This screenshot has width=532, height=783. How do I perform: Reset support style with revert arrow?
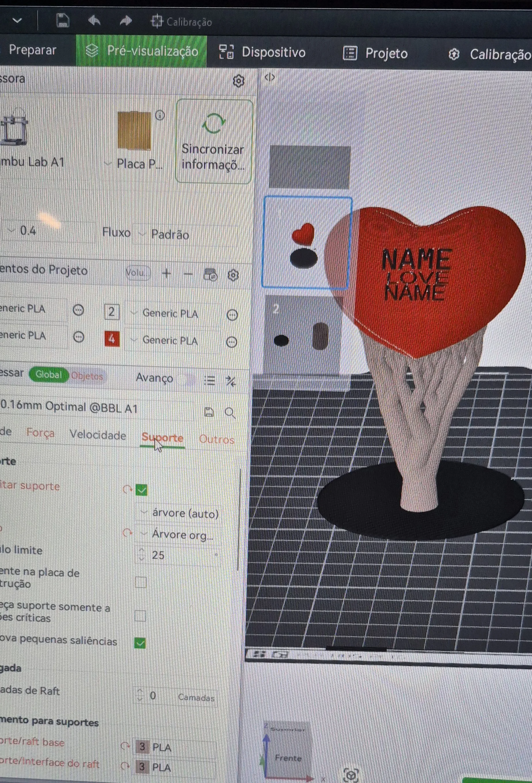click(127, 533)
